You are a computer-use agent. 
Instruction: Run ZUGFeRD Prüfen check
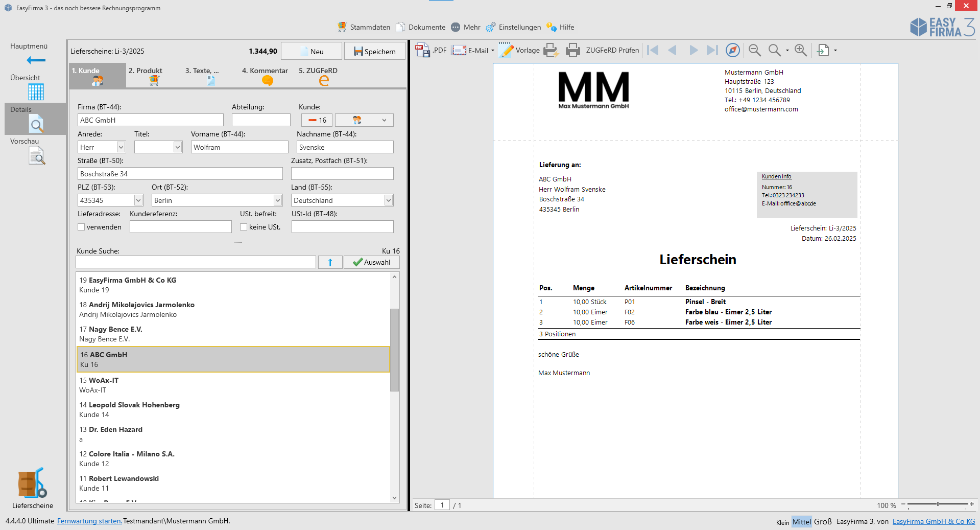(x=612, y=50)
